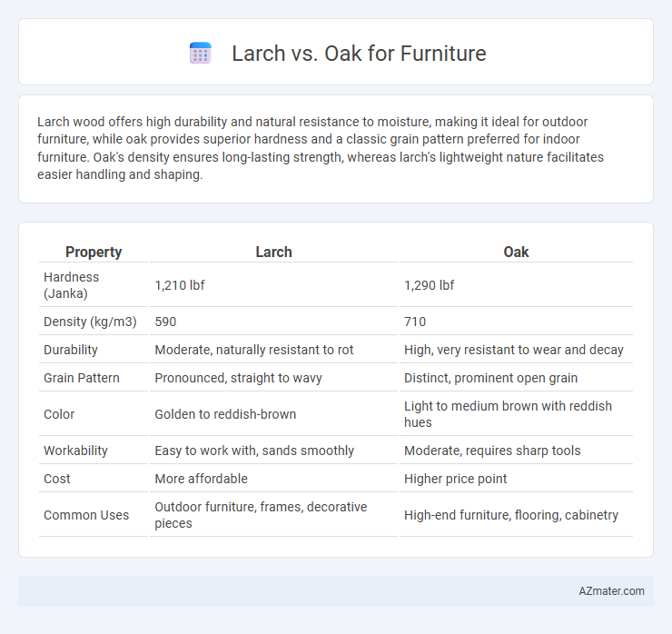Image resolution: width=672 pixels, height=634 pixels.
Task: Click 'Outdoor furniture, frames, decorative pieces' cell
Action: tap(261, 515)
